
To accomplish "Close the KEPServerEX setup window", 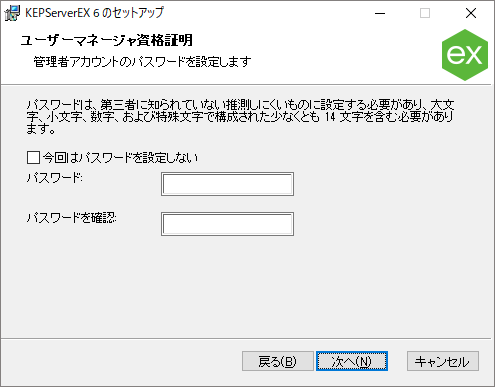I will [x=471, y=13].
